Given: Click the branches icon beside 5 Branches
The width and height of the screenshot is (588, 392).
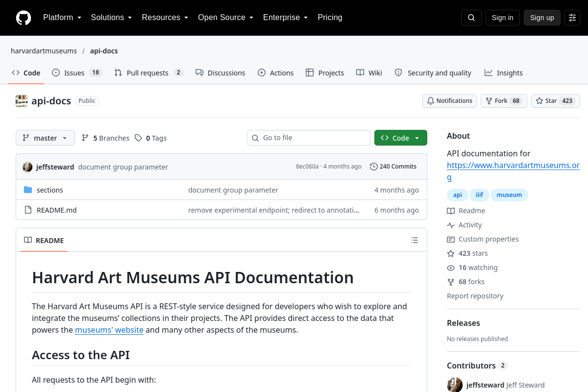Looking at the screenshot, I should [x=85, y=138].
